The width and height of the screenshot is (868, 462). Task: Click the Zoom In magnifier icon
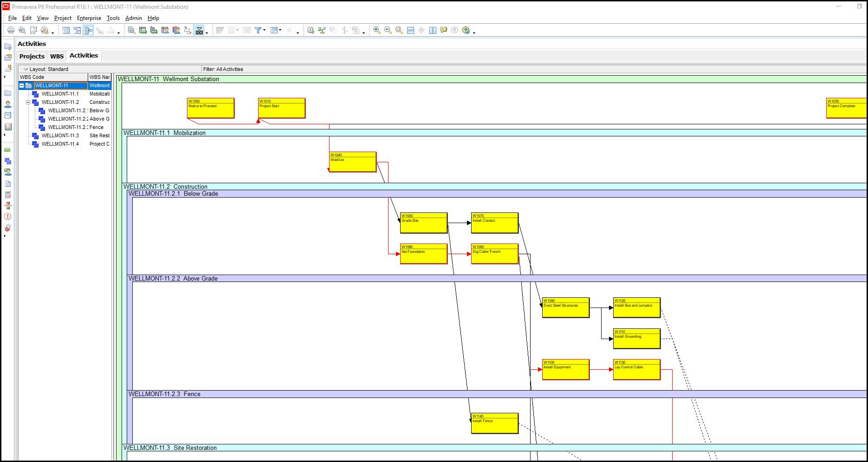pos(377,30)
